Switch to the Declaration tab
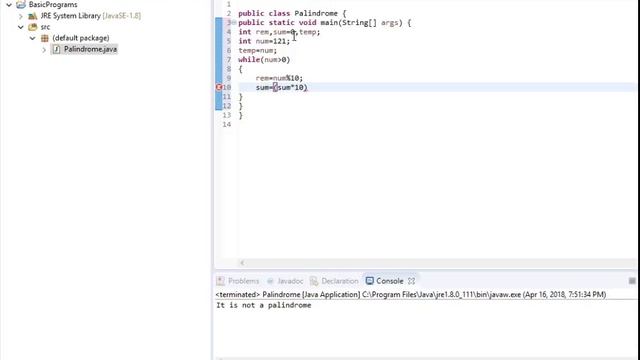Viewport: 640px width, 360px height. [x=340, y=281]
